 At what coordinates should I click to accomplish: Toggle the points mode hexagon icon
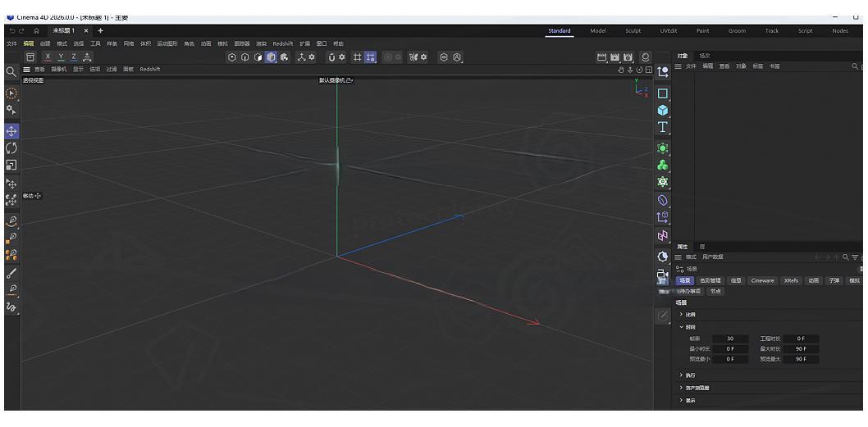point(232,57)
